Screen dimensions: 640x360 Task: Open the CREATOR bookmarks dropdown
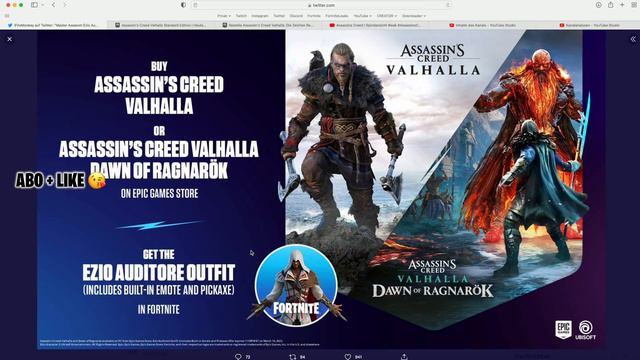pyautogui.click(x=387, y=16)
